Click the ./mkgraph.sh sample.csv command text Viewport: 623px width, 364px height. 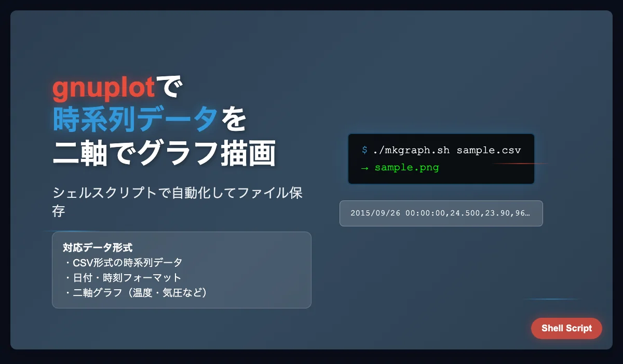tap(446, 151)
